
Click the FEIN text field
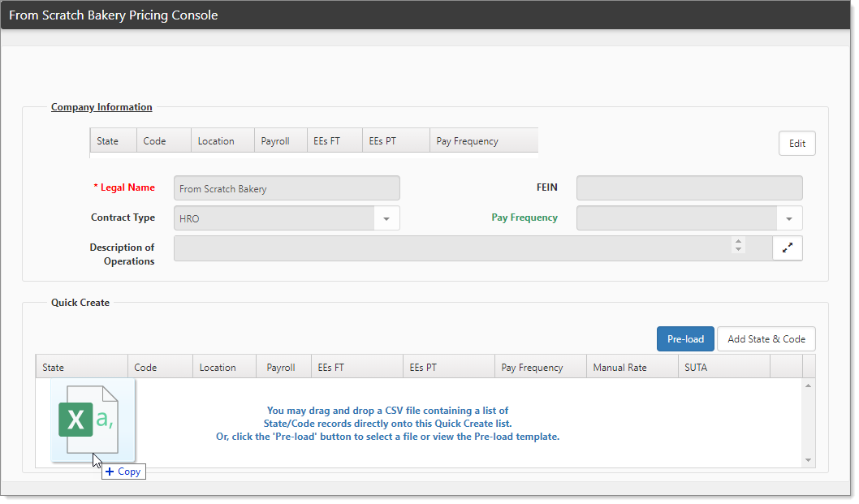[688, 188]
